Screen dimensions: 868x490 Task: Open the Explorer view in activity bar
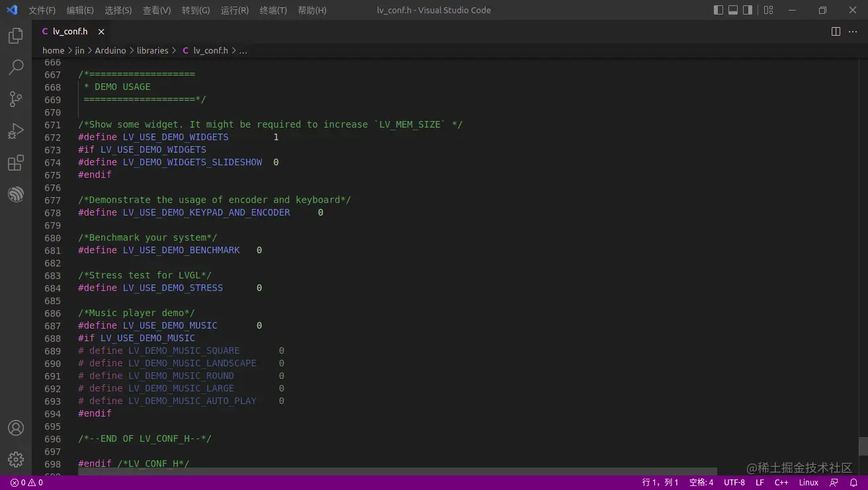pyautogui.click(x=16, y=36)
